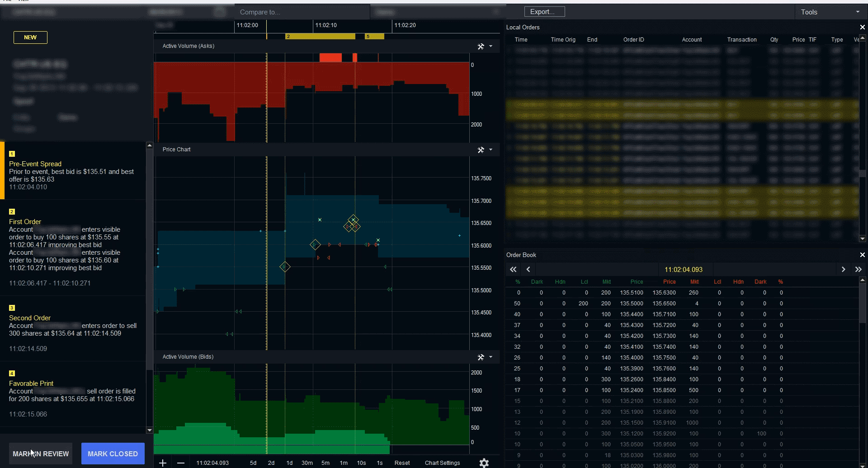
Task: Step order book forward one snapshot
Action: (843, 269)
